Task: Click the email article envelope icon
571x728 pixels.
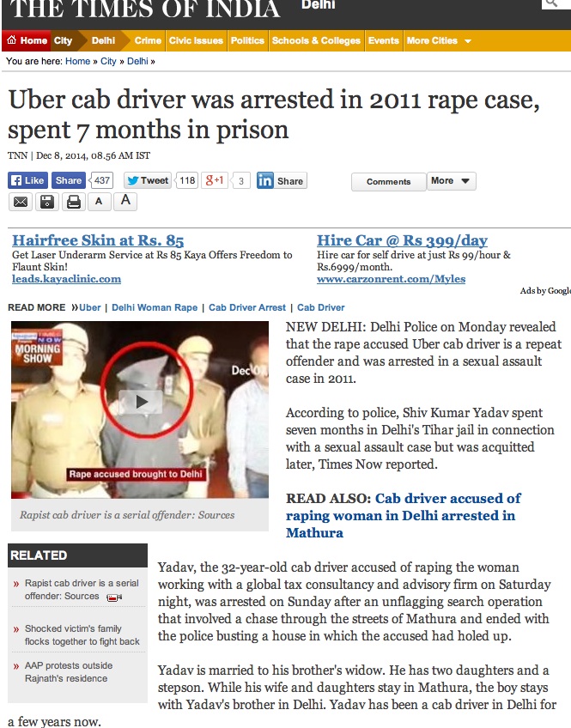Action: point(21,202)
